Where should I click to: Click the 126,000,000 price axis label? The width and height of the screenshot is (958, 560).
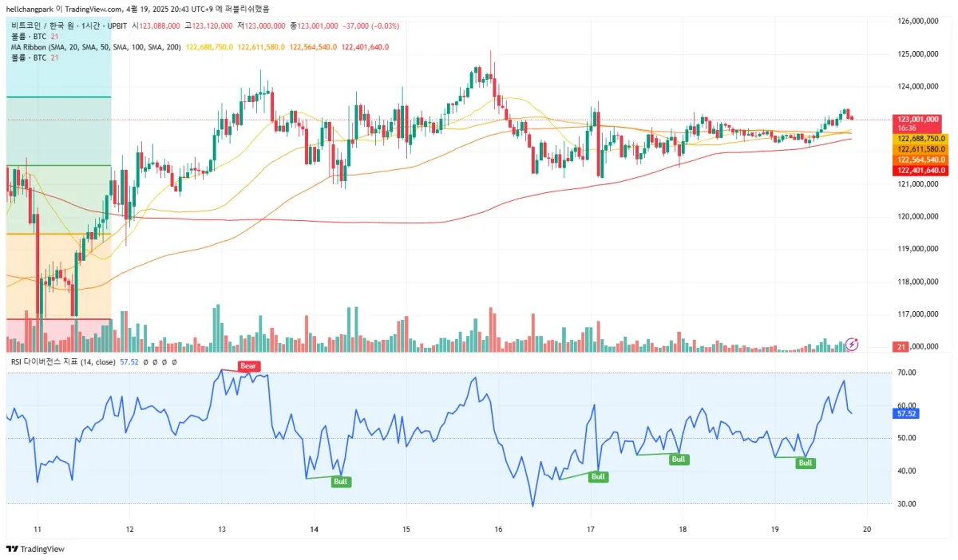(x=917, y=22)
